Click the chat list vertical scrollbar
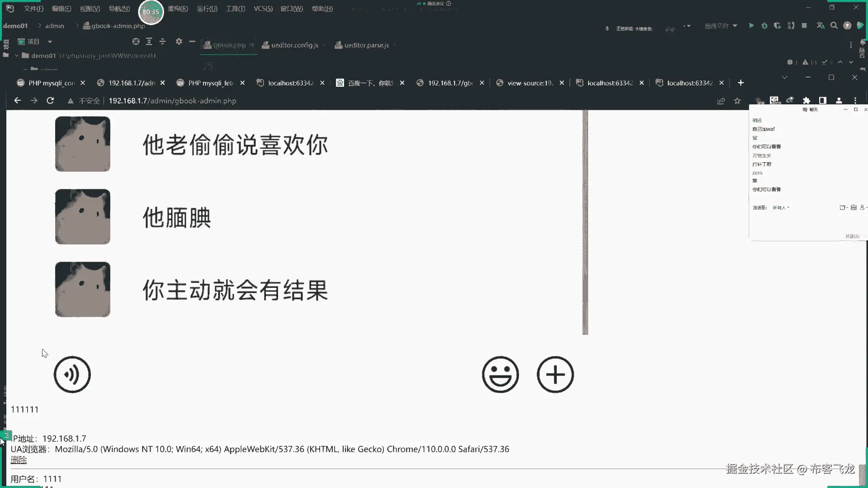The image size is (868, 488). (585, 221)
